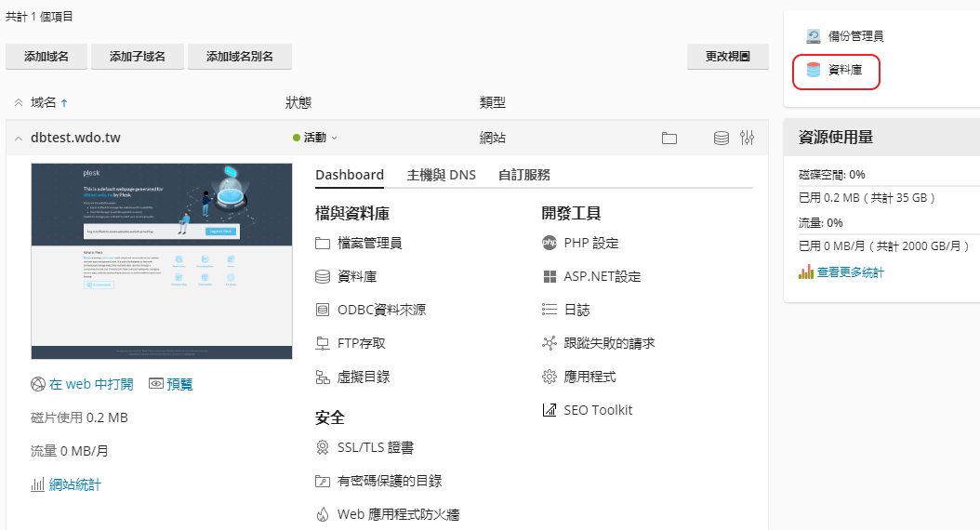Open the 查看更多統計 link
Screen dimensions: 980x530
[x=850, y=272]
